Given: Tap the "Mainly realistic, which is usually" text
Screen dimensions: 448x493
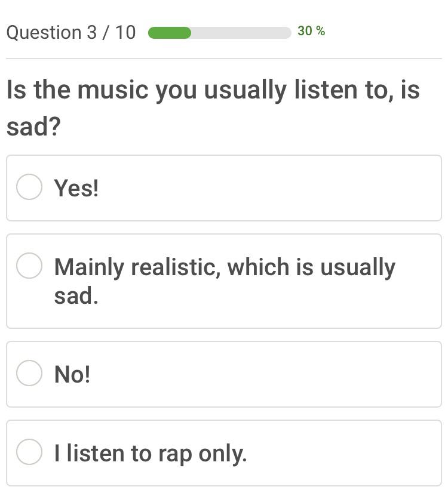Looking at the screenshot, I should [225, 267].
